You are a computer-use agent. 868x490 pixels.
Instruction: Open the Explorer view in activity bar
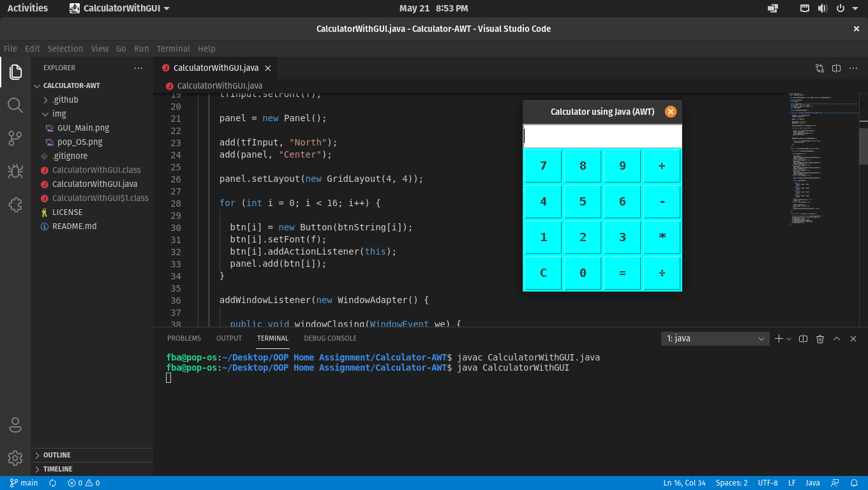point(15,72)
